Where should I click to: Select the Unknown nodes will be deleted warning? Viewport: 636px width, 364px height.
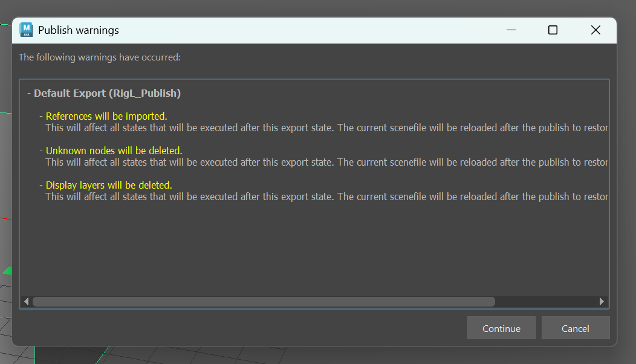point(114,151)
